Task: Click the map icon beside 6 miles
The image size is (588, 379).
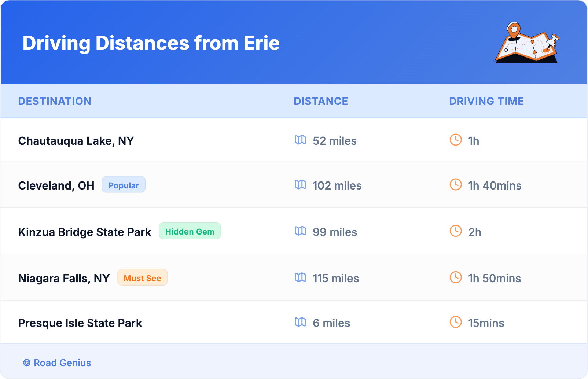Action: pyautogui.click(x=300, y=322)
